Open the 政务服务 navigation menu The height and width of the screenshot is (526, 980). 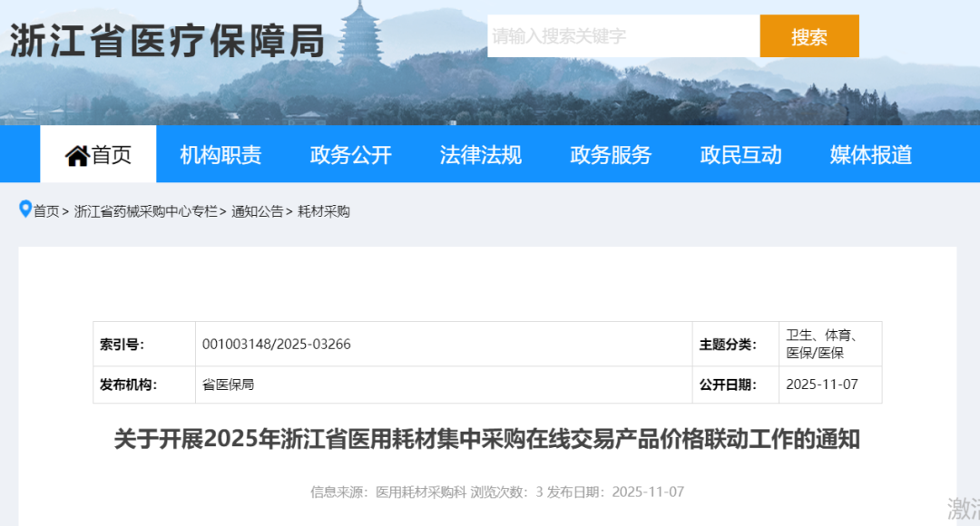tap(610, 154)
